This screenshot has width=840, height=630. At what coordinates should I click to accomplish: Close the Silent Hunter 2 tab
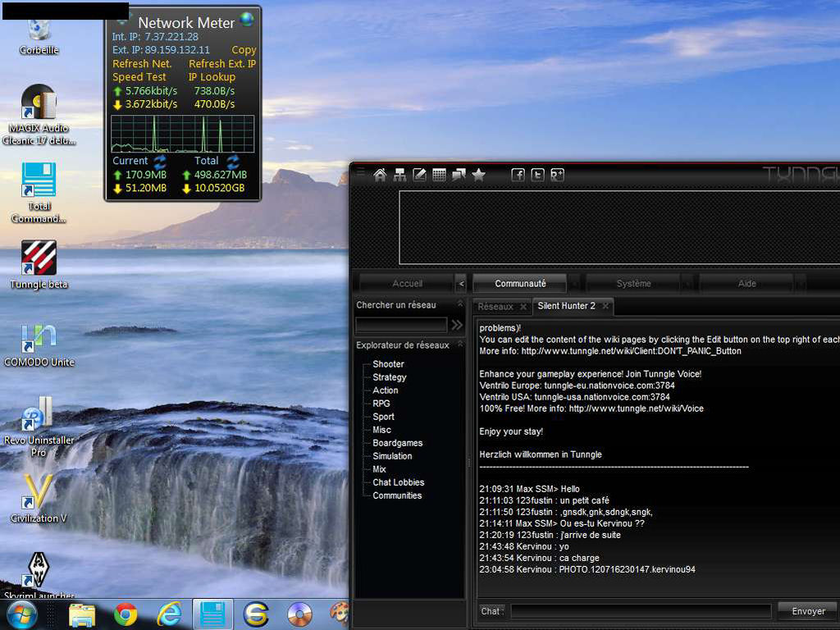pyautogui.click(x=605, y=306)
